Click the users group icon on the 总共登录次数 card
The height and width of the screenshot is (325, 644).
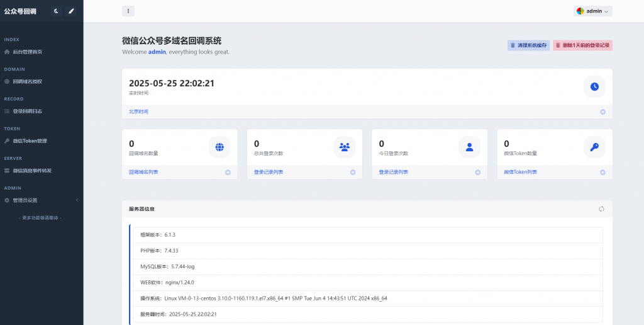(x=344, y=147)
